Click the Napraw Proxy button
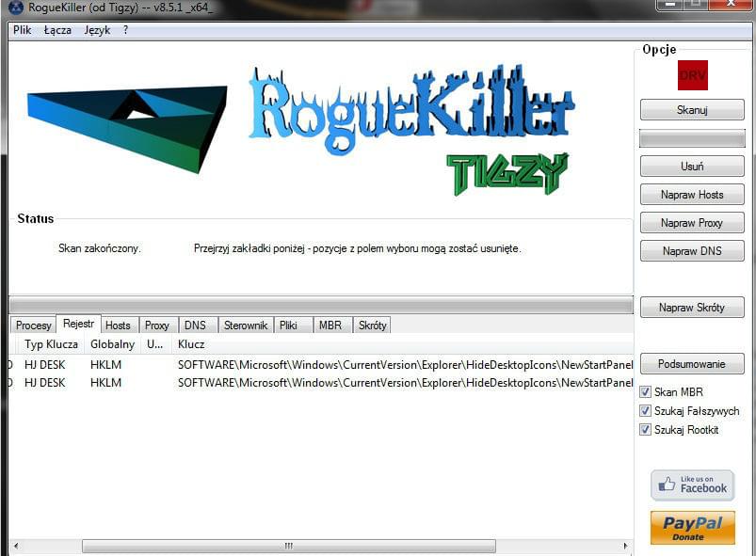The image size is (756, 556). 692,223
